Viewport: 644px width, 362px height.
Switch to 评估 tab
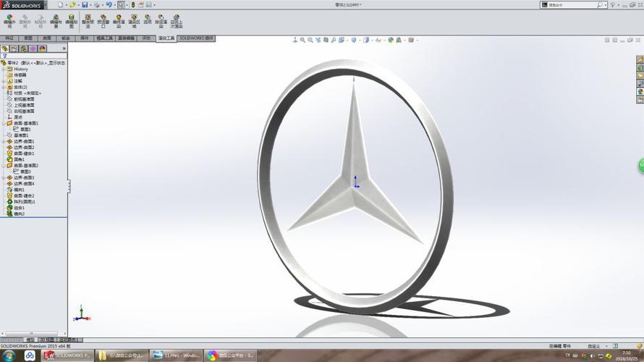point(146,38)
